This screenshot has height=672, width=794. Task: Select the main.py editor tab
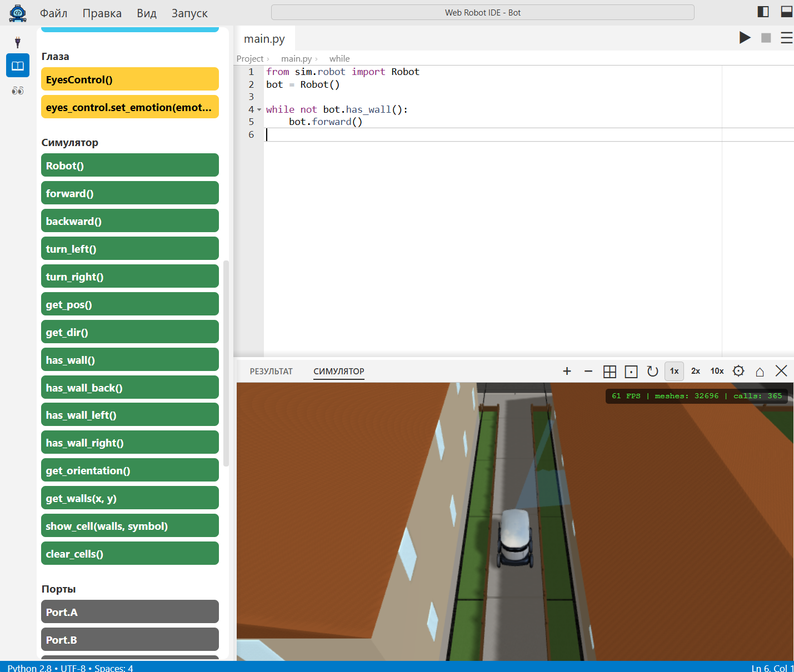click(x=264, y=38)
